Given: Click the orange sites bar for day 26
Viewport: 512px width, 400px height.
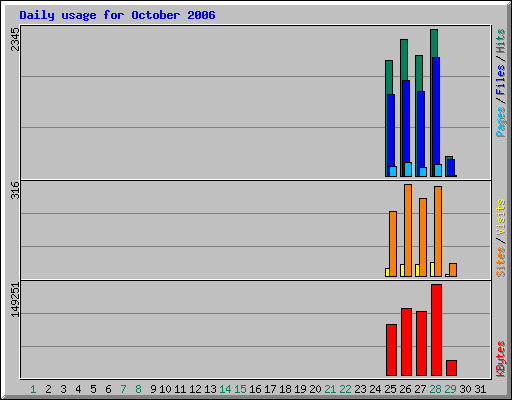Looking at the screenshot, I should click(x=408, y=230).
